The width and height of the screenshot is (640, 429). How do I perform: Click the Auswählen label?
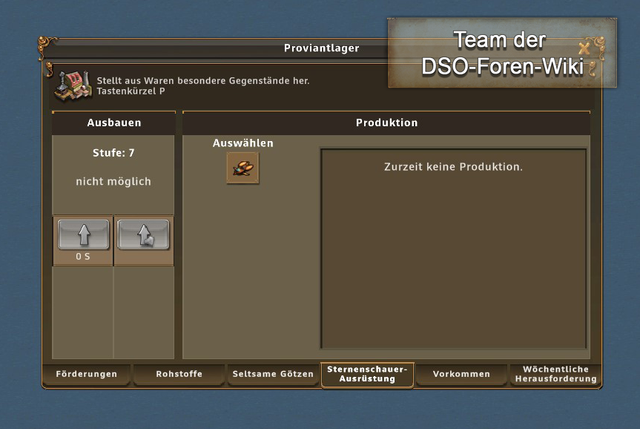[243, 143]
